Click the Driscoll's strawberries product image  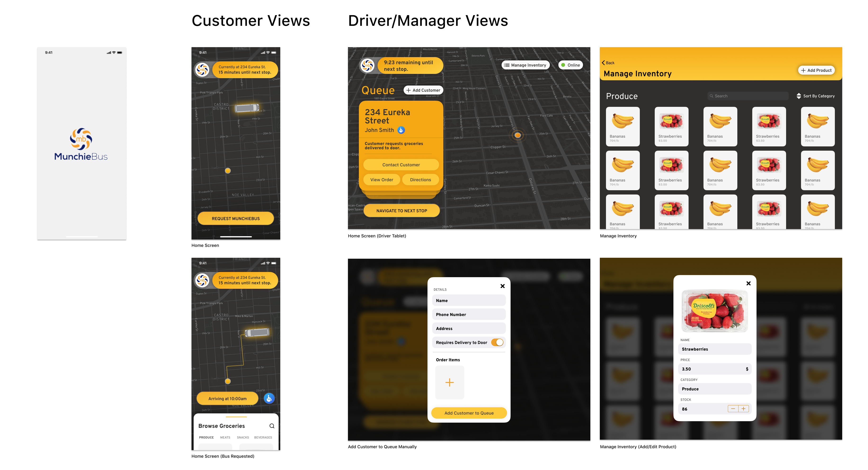[x=714, y=311]
